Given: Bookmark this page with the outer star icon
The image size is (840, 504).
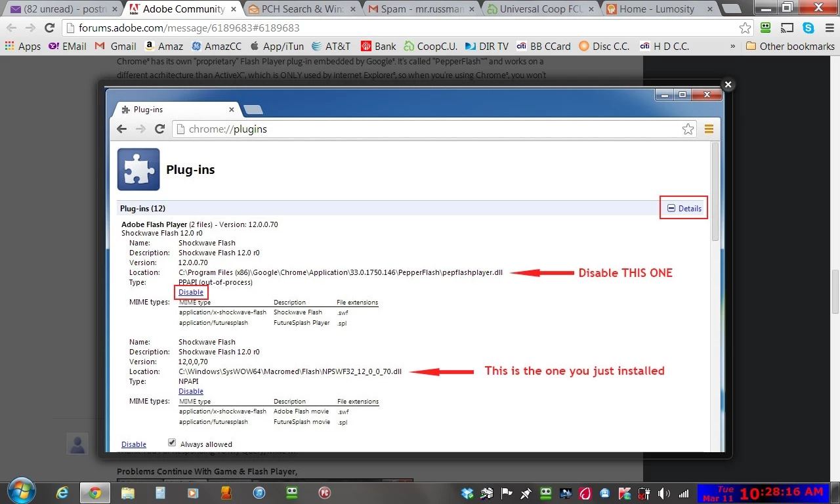Looking at the screenshot, I should pos(745,28).
